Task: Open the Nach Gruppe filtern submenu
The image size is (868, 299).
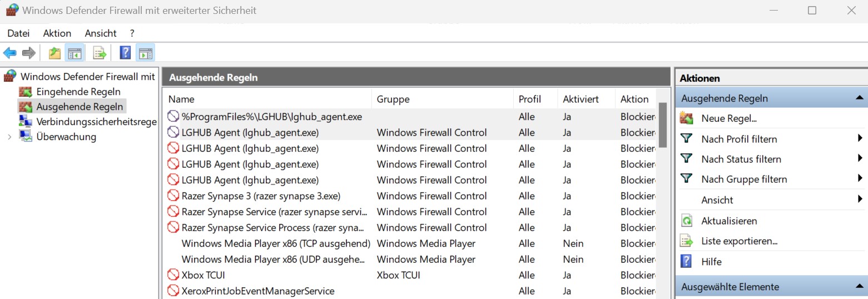Action: click(x=744, y=179)
